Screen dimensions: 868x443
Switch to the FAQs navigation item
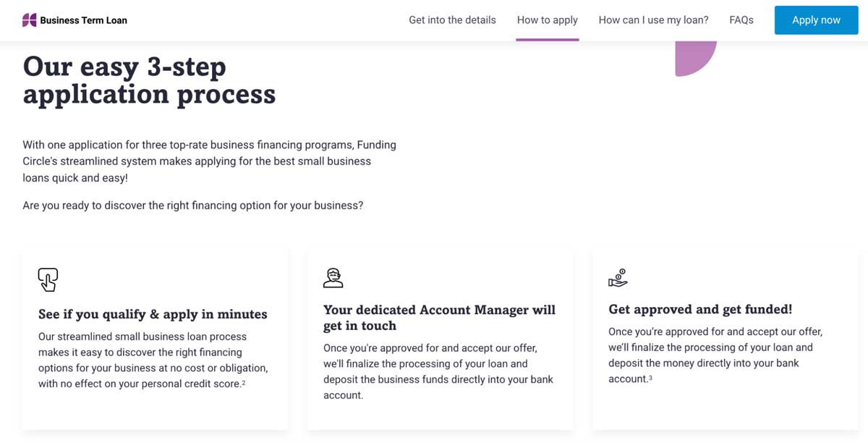point(741,20)
